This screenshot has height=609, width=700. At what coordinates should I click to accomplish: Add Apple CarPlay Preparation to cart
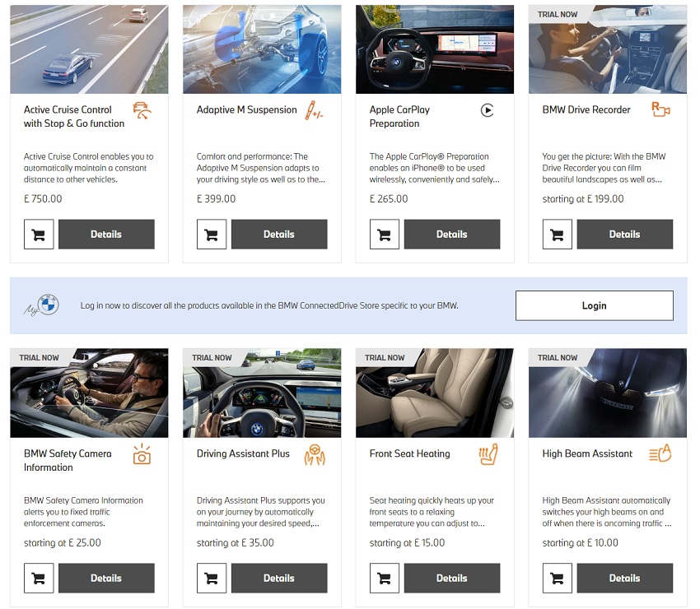[385, 235]
